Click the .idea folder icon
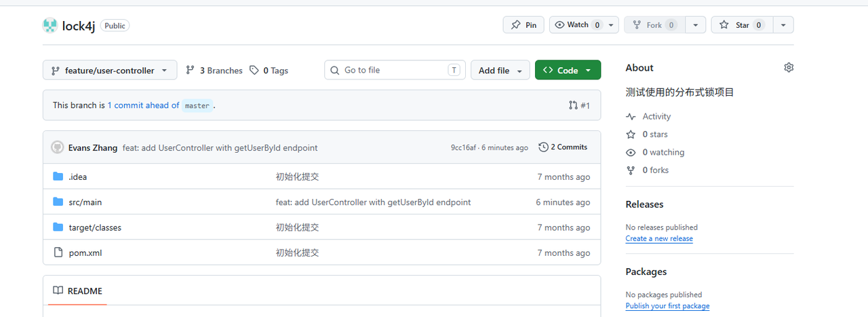This screenshot has height=317, width=868. tap(58, 176)
